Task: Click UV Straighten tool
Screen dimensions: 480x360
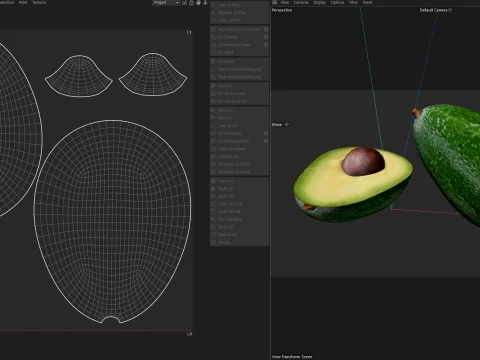Action: [237, 133]
